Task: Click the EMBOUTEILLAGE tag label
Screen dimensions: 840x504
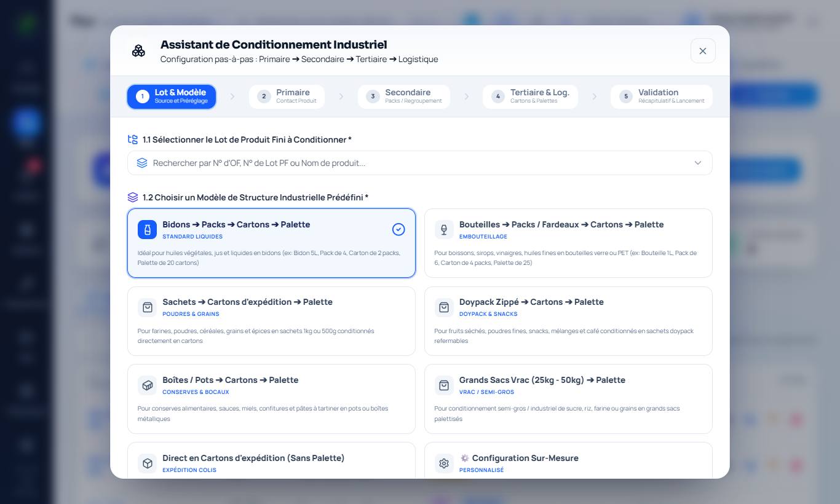Action: 483,237
